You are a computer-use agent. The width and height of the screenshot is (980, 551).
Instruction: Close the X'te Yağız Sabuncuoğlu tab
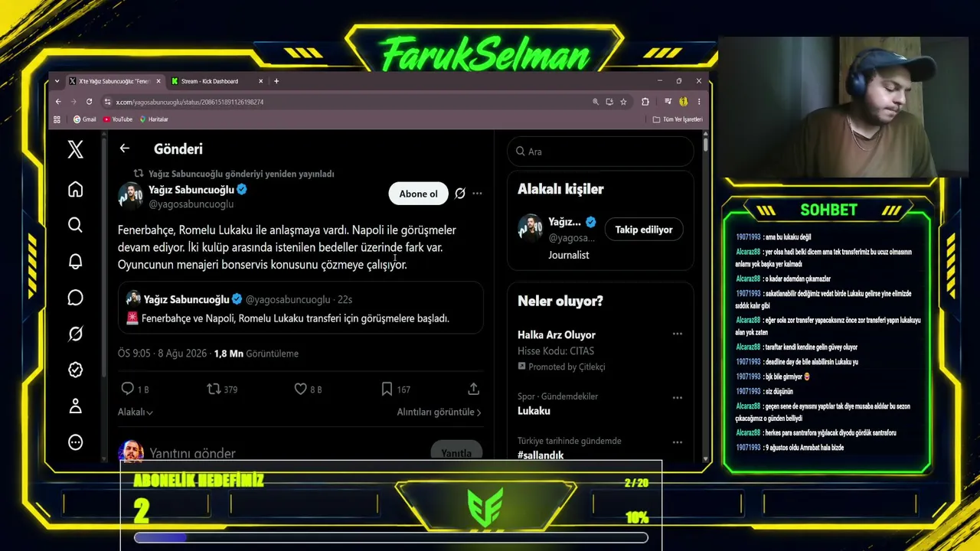point(158,81)
